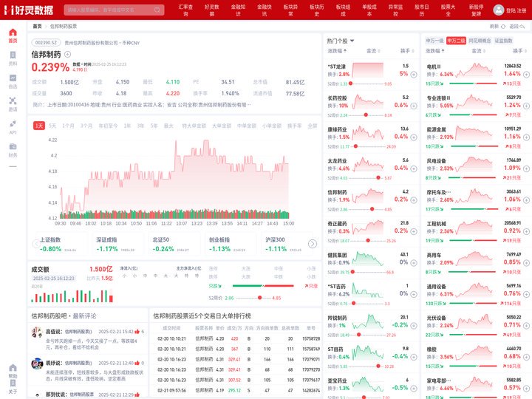The image size is (532, 399).
Task: Add *ST龙津 with its plus icon
Action: (x=414, y=75)
